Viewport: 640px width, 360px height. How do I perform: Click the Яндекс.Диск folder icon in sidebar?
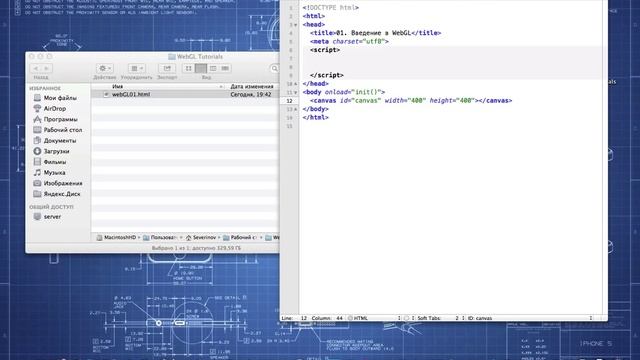point(37,194)
